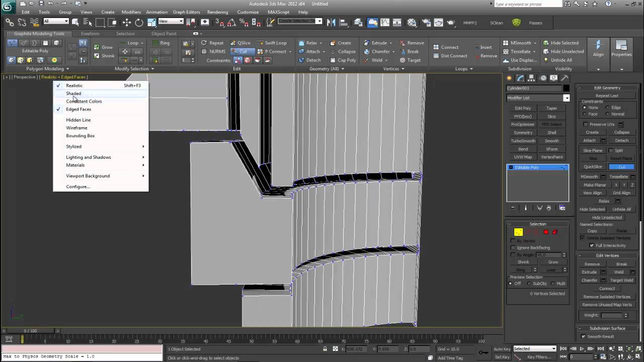
Task: Click the Mirror tool icon
Action: pyautogui.click(x=331, y=22)
